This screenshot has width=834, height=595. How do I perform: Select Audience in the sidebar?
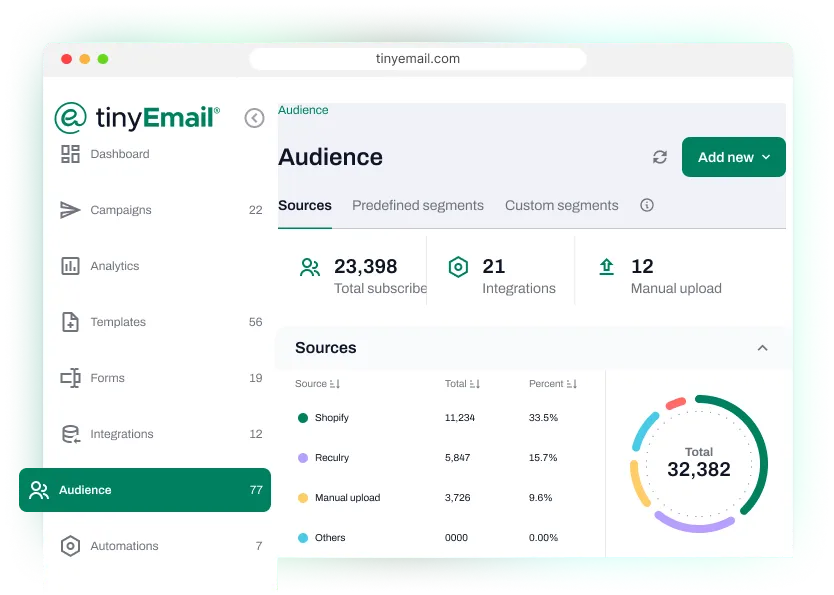click(145, 490)
